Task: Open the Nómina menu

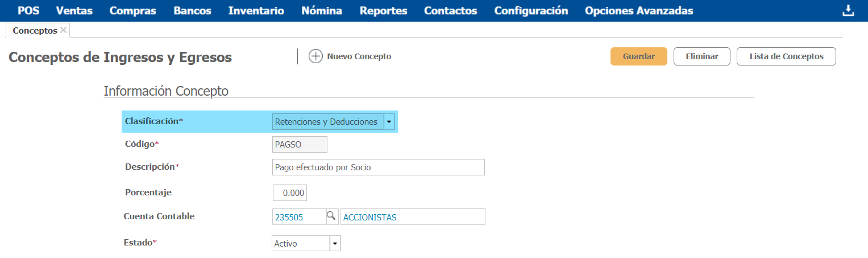Action: [322, 11]
